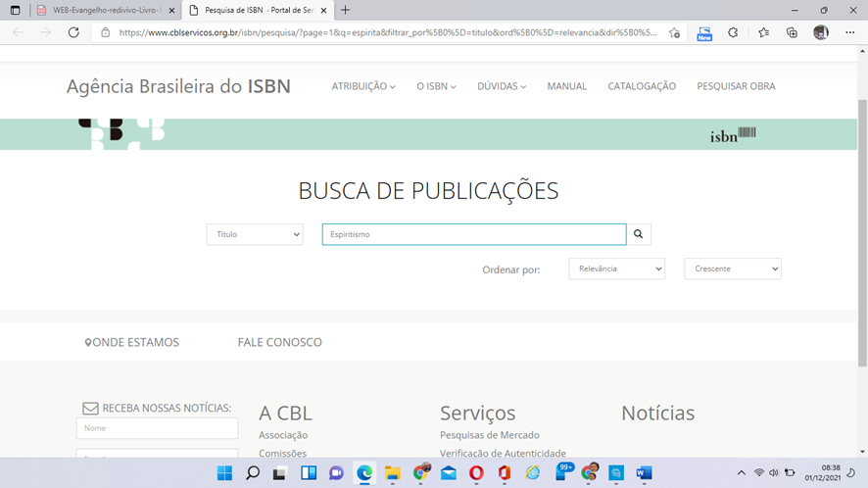Click the Nome newsletter input field

157,428
